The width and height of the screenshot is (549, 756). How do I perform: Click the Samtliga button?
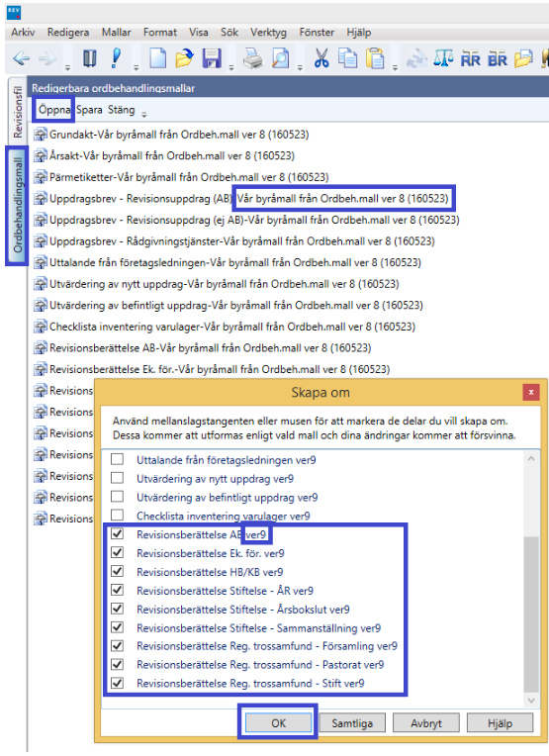(x=352, y=722)
